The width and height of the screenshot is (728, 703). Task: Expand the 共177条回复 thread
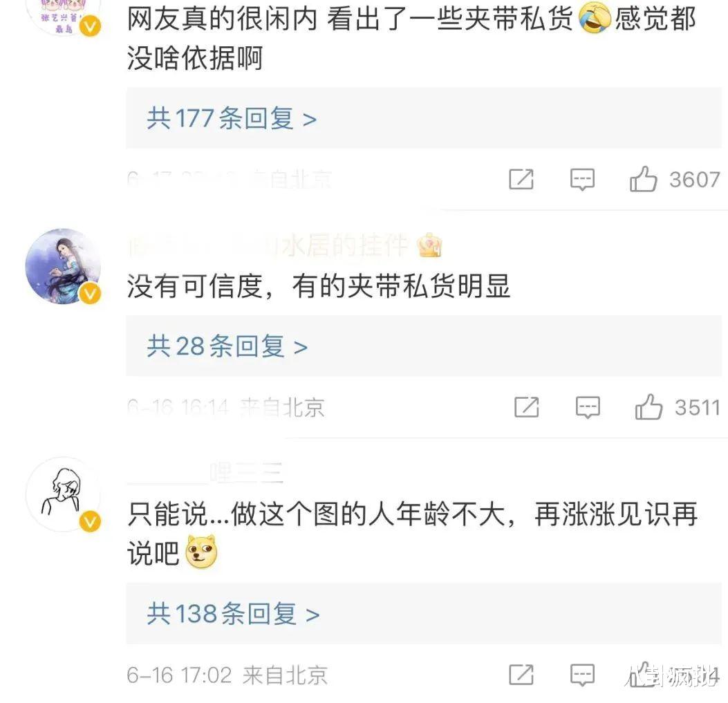pyautogui.click(x=232, y=119)
